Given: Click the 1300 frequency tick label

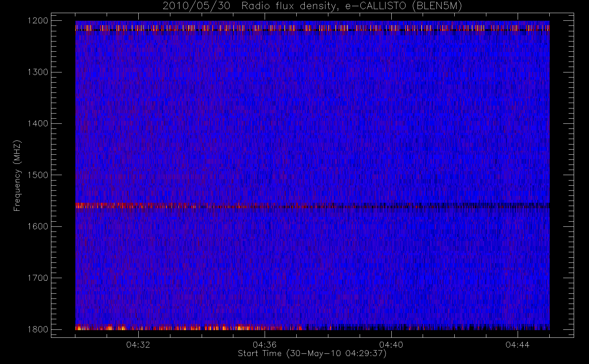Looking at the screenshot, I should pyautogui.click(x=38, y=72).
